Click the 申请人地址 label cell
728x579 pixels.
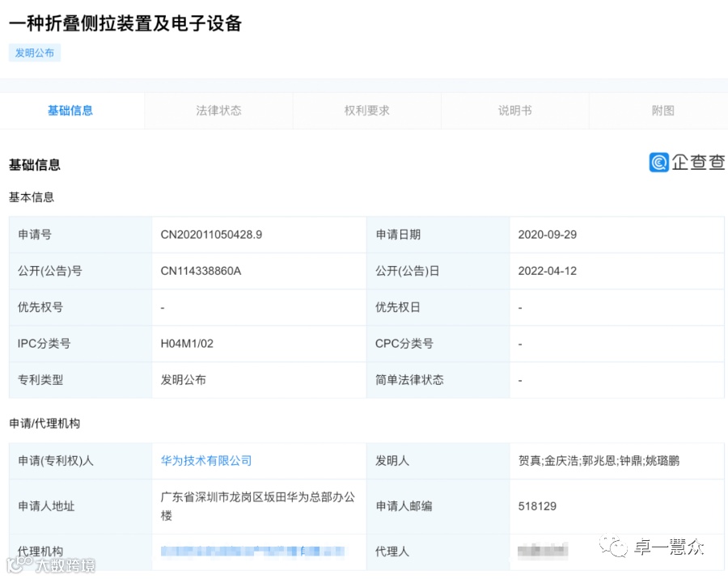tap(80, 506)
